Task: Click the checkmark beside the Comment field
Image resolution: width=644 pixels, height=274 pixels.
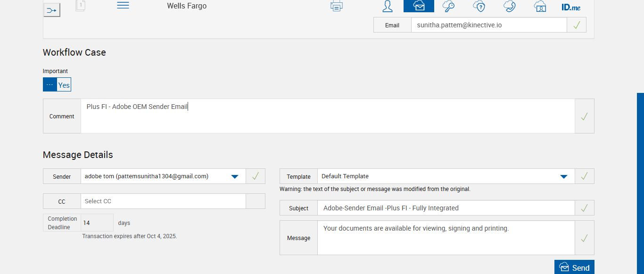Action: 584,116
